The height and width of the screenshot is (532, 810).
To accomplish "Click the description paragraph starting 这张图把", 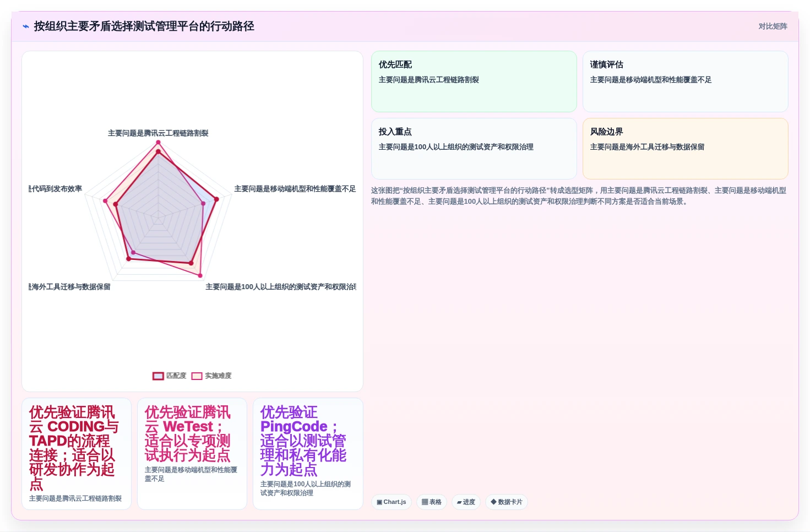I will pos(578,196).
